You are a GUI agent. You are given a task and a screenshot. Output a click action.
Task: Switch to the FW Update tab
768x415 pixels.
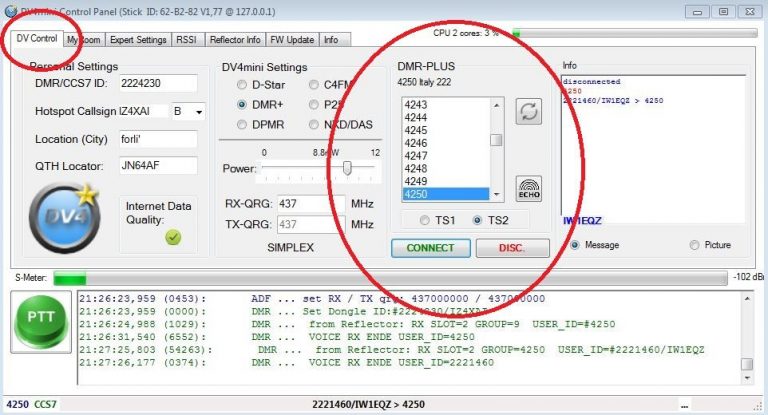[x=292, y=40]
